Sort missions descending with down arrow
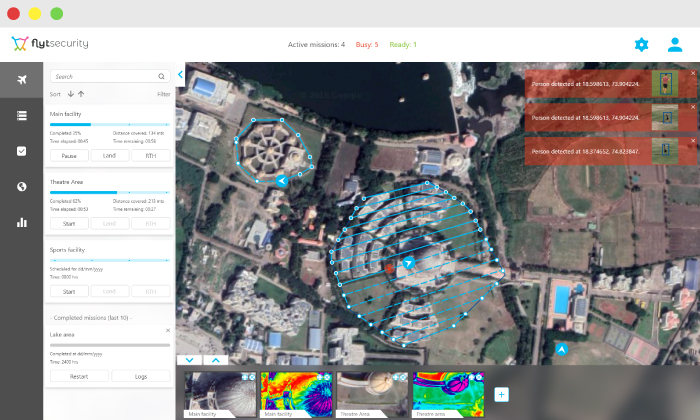Image resolution: width=700 pixels, height=420 pixels. coord(71,94)
